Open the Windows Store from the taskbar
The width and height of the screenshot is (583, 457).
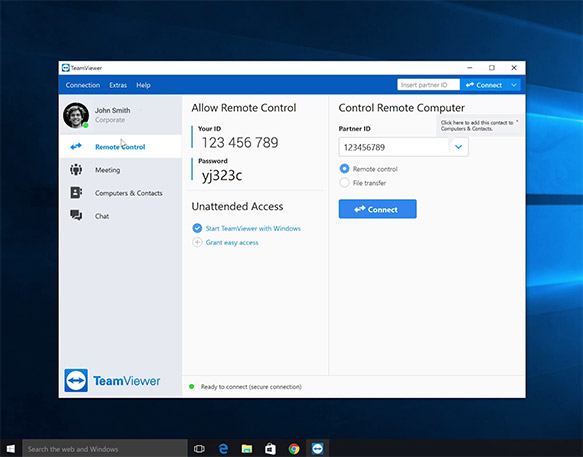coord(270,449)
